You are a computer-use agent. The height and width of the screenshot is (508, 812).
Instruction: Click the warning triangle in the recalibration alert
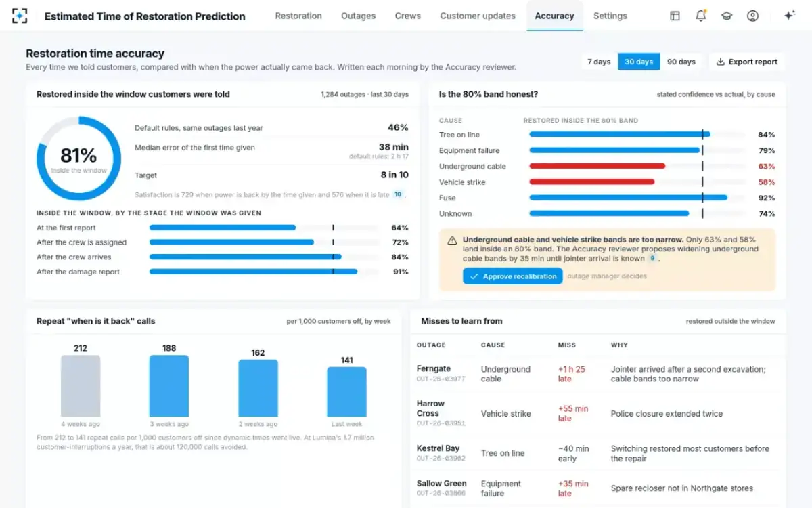point(452,240)
